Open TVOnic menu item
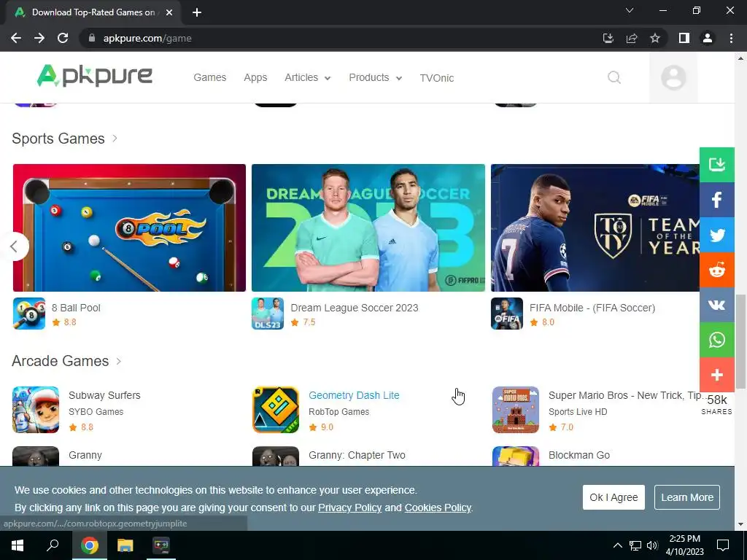 pos(436,78)
